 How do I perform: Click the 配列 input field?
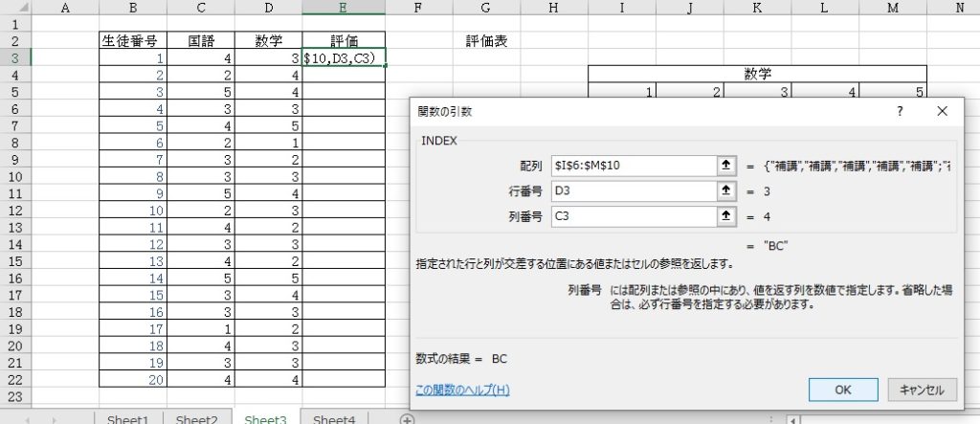632,166
